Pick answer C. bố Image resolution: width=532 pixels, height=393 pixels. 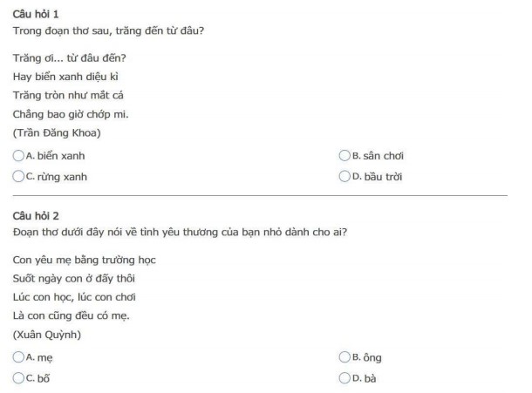(19, 377)
